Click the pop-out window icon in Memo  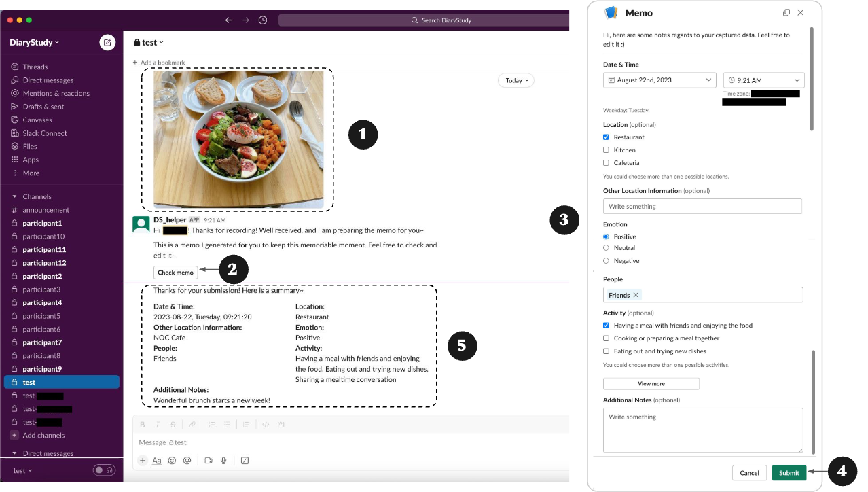tap(786, 12)
